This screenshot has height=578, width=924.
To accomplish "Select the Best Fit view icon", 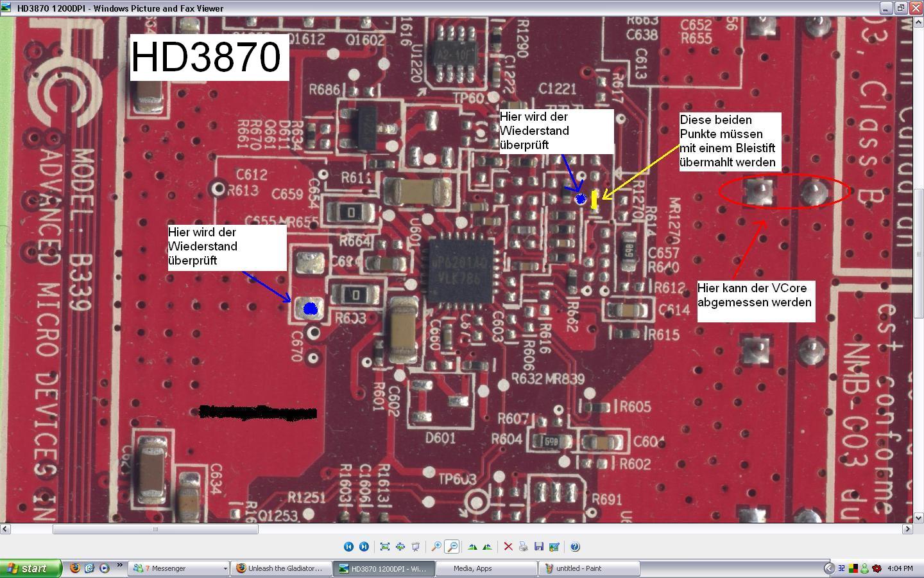I will click(385, 547).
